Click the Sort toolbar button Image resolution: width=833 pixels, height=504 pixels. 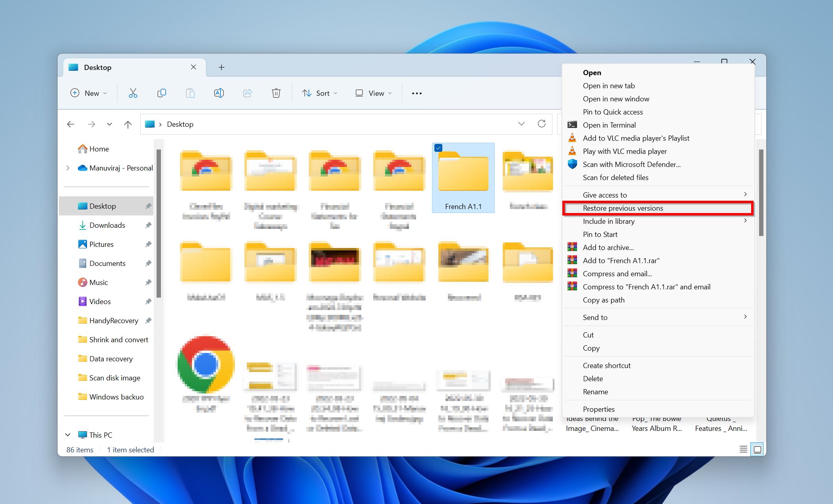(x=321, y=93)
